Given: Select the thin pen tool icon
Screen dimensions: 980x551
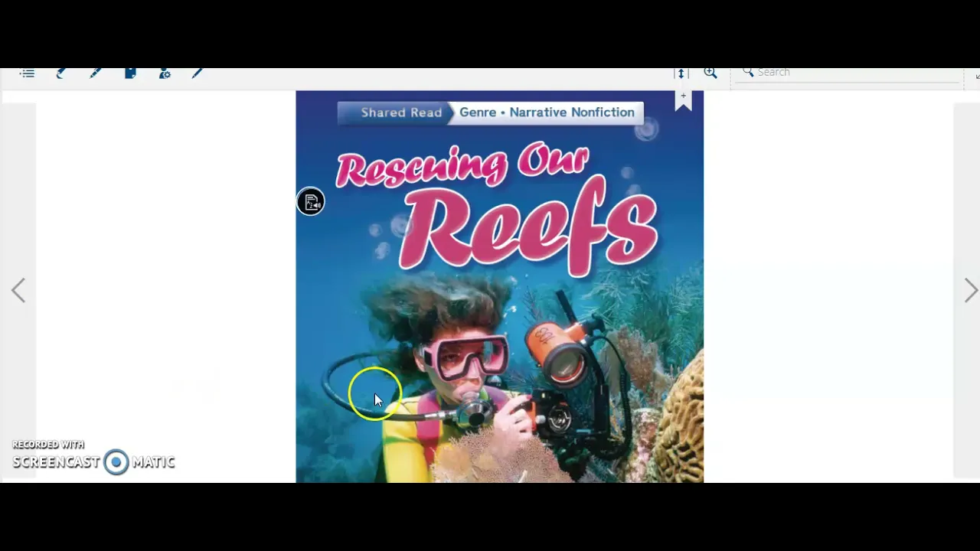Looking at the screenshot, I should [198, 73].
